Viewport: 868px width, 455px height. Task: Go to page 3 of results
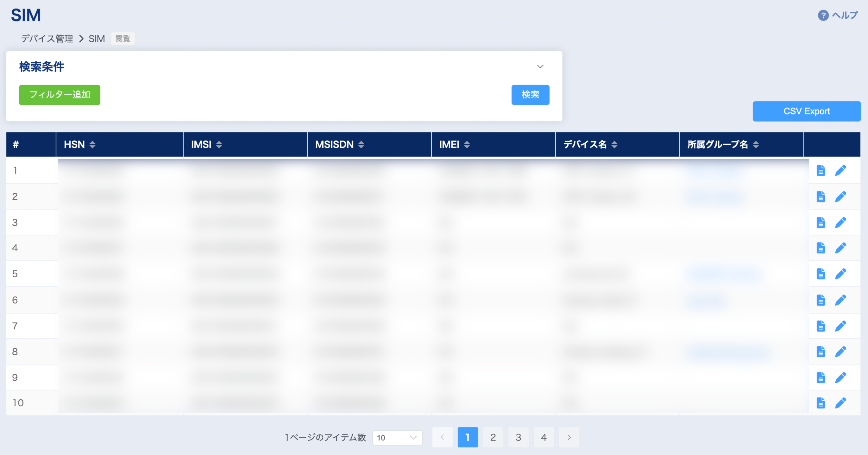pos(518,437)
